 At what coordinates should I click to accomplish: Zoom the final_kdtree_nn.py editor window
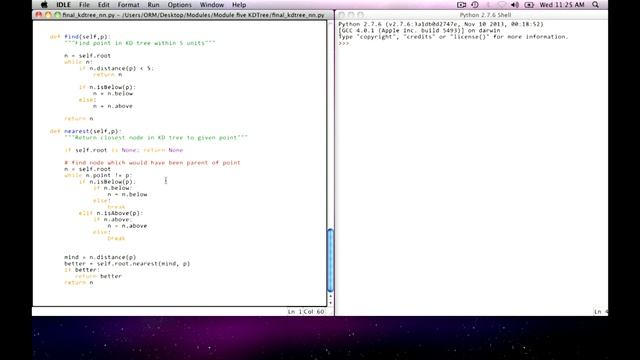pos(58,15)
